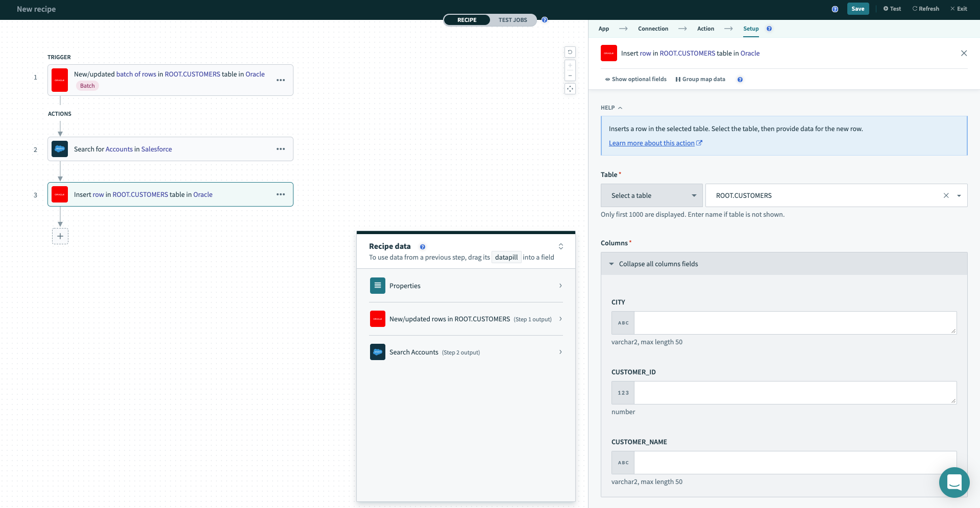Click the Save button
The image size is (980, 508).
857,9
